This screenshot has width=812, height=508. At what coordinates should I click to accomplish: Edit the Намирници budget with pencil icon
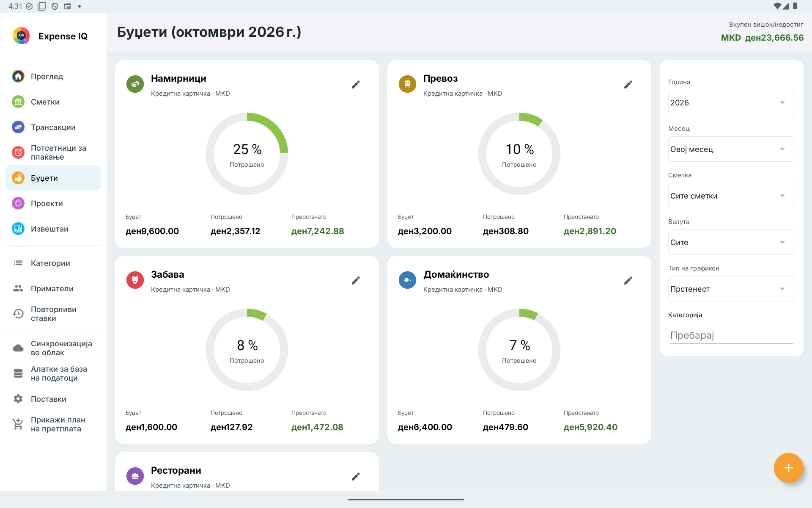point(356,85)
